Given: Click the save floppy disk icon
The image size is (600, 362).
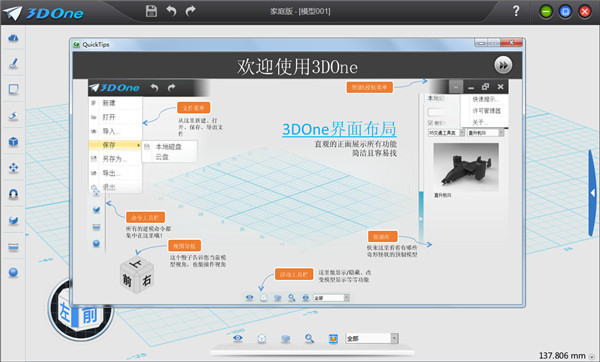Looking at the screenshot, I should [x=151, y=11].
